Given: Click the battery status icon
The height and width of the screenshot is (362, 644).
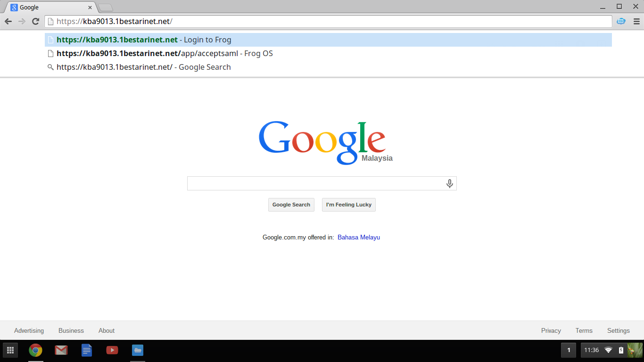Looking at the screenshot, I should click(x=621, y=350).
